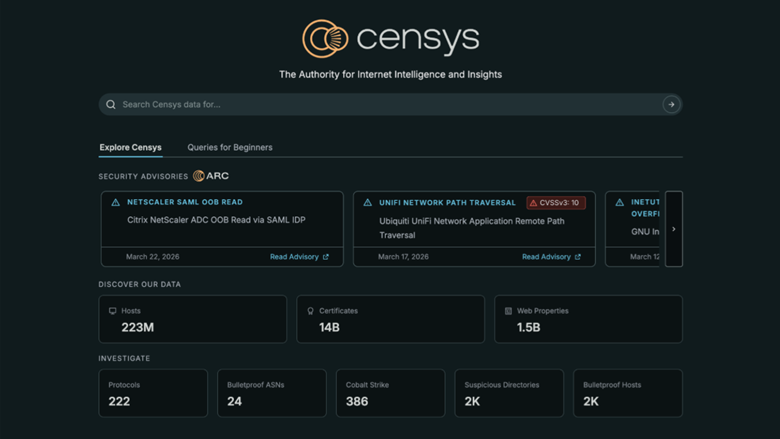Open the Suspicious Directories 2K card

509,393
